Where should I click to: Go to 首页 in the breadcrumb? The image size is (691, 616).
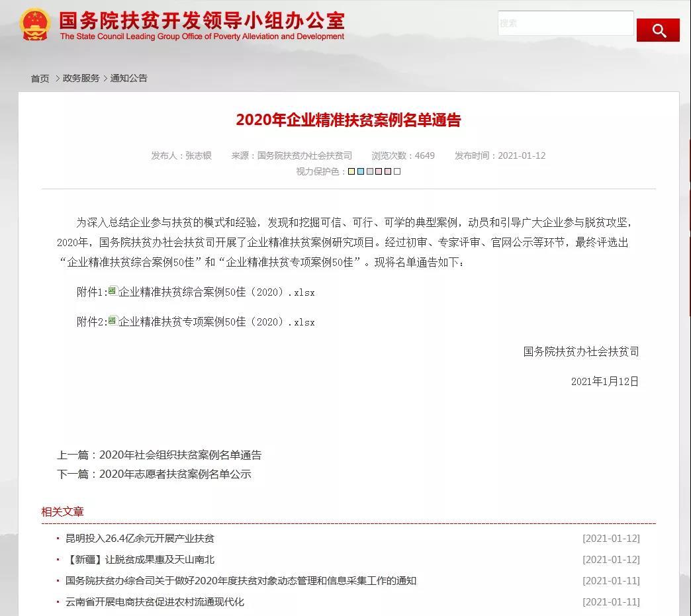tap(40, 79)
